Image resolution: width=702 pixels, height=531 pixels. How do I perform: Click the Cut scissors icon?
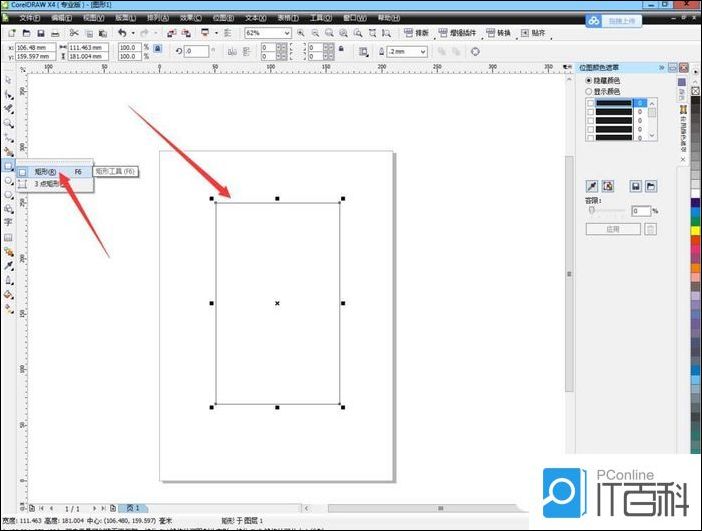pos(74,33)
